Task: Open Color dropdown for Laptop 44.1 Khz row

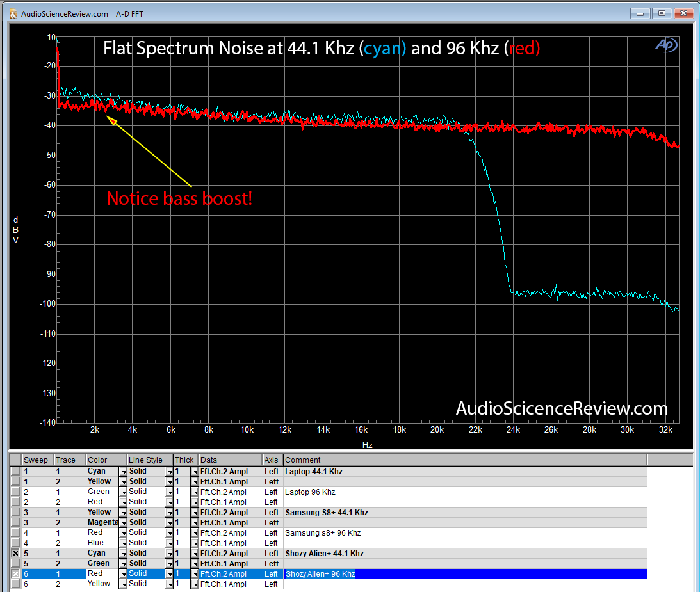Action: pyautogui.click(x=123, y=471)
